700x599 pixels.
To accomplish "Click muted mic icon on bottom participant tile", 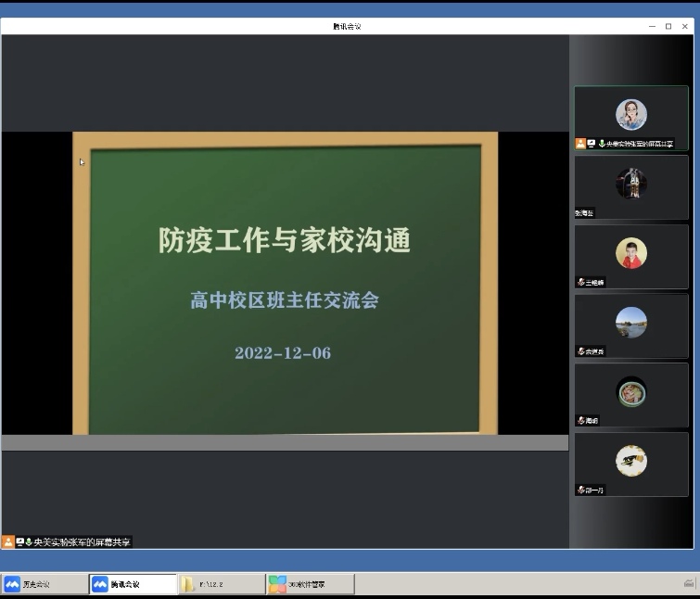I will click(x=581, y=490).
